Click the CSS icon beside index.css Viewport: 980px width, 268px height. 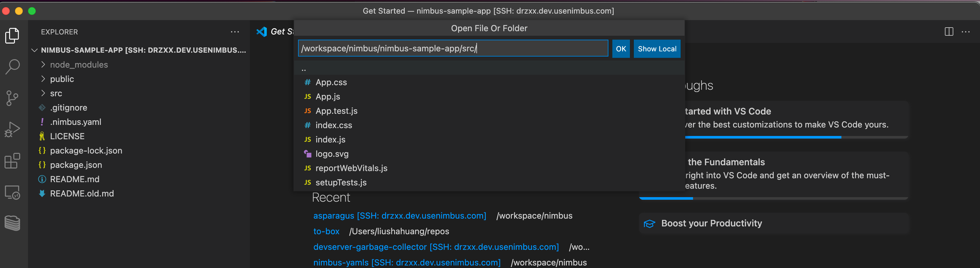[308, 125]
